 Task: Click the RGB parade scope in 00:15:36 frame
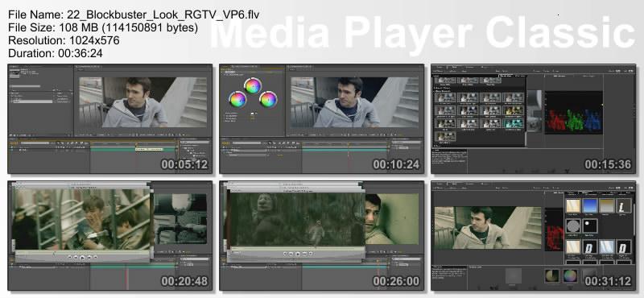point(574,112)
